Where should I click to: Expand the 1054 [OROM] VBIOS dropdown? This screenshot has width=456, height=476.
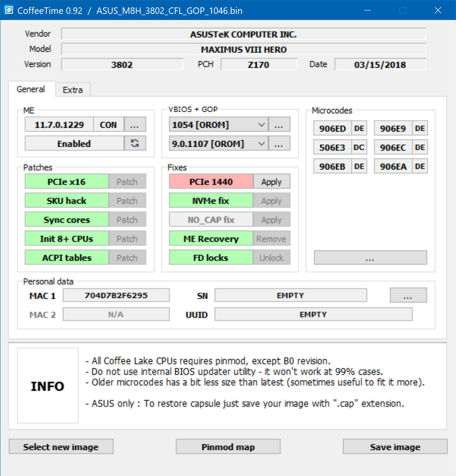[218, 125]
